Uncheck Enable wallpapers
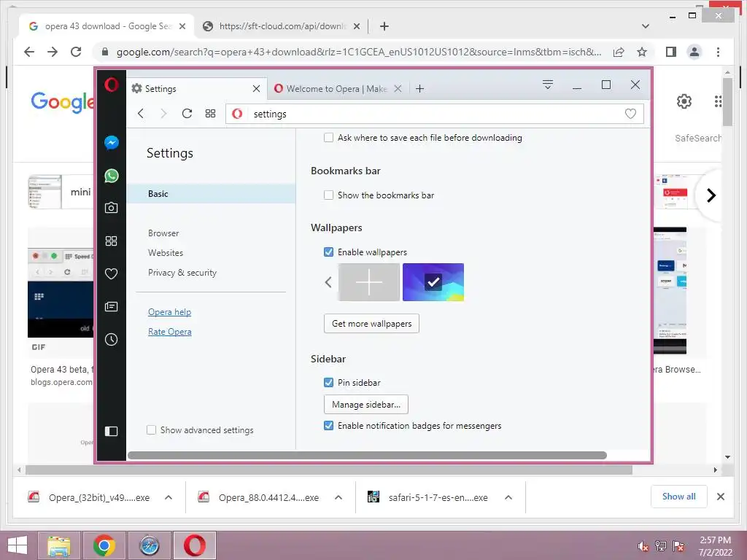This screenshot has width=747, height=560. pyautogui.click(x=328, y=252)
